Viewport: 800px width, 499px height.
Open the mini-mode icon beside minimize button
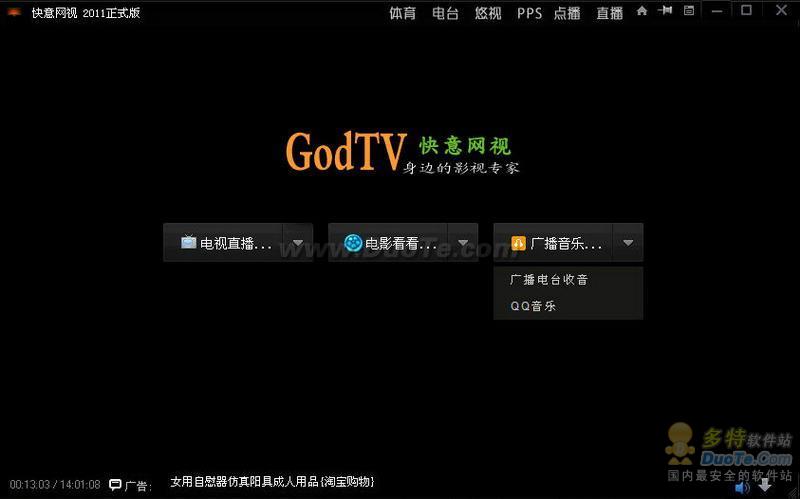pyautogui.click(x=689, y=11)
